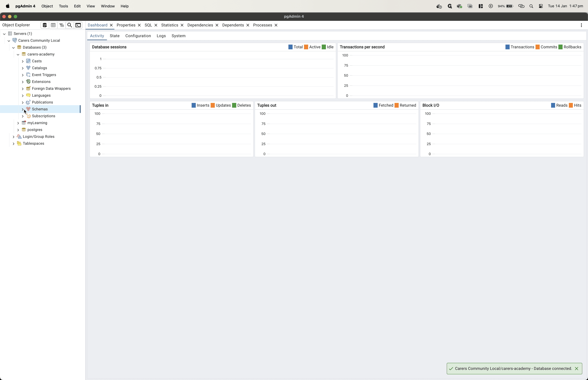
Task: Click the Extensions node icon
Action: coord(28,82)
